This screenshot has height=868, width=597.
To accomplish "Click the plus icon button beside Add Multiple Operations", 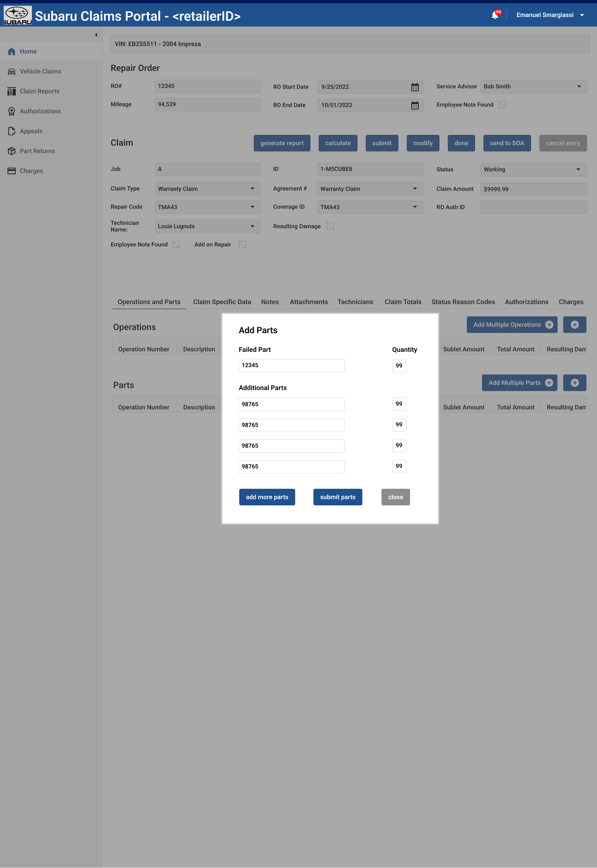I will (x=574, y=325).
